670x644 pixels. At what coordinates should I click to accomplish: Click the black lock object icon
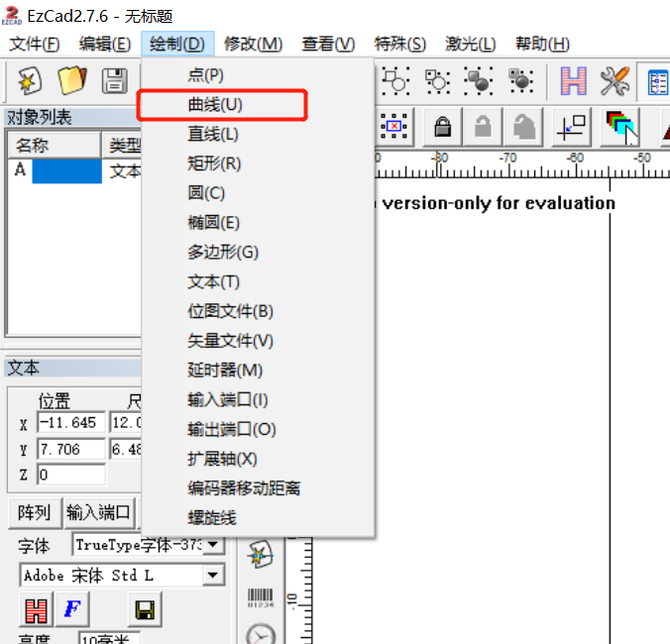point(443,127)
